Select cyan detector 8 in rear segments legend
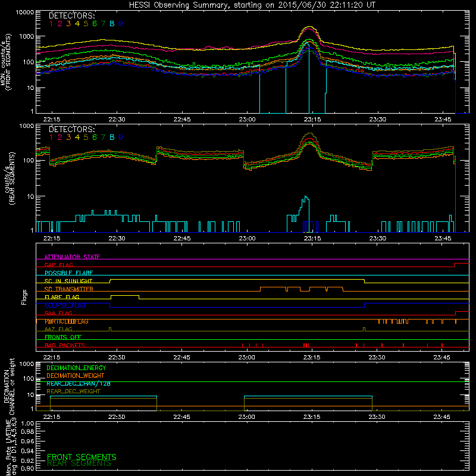This screenshot has width=476, height=476. 112,137
